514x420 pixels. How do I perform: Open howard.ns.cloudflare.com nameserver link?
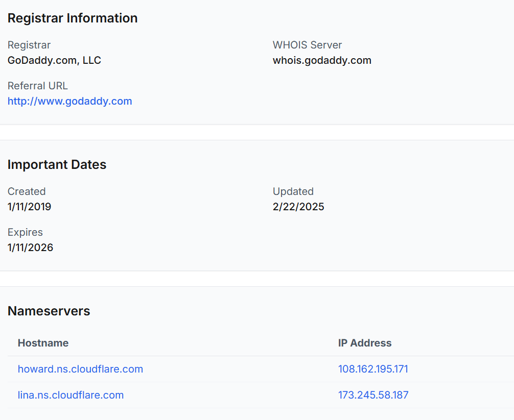point(80,369)
